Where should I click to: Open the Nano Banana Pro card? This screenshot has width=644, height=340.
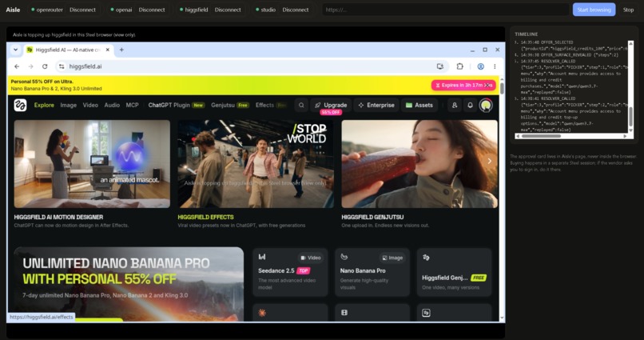click(x=372, y=272)
